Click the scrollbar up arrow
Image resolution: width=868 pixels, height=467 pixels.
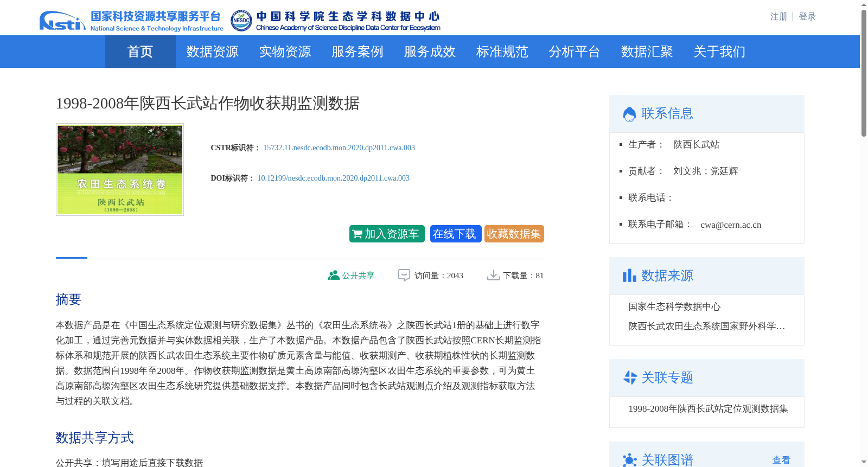click(x=864, y=4)
